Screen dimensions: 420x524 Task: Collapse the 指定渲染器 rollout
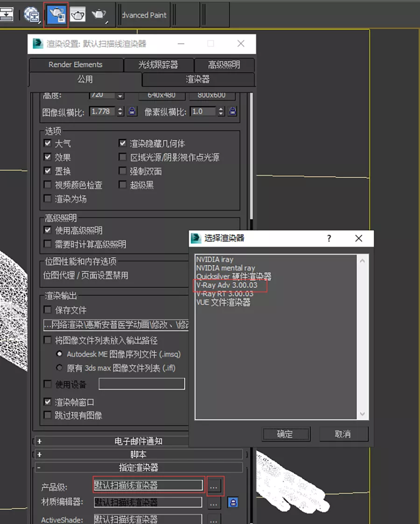point(139,467)
